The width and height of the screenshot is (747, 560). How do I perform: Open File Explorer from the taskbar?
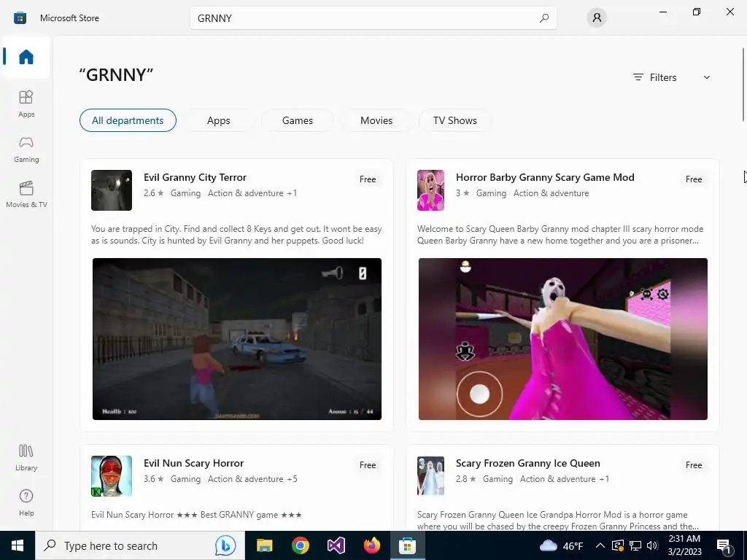(264, 545)
